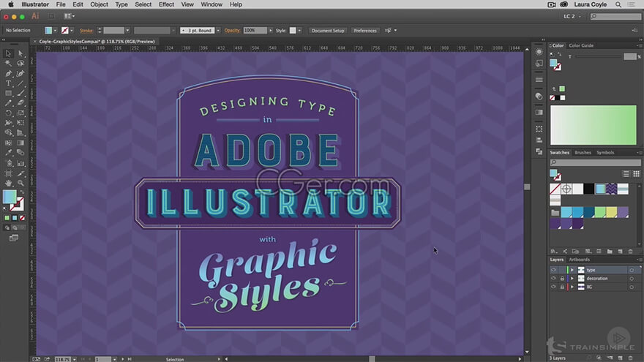The image size is (644, 362).
Task: Select the Pen tool
Action: [x=8, y=73]
